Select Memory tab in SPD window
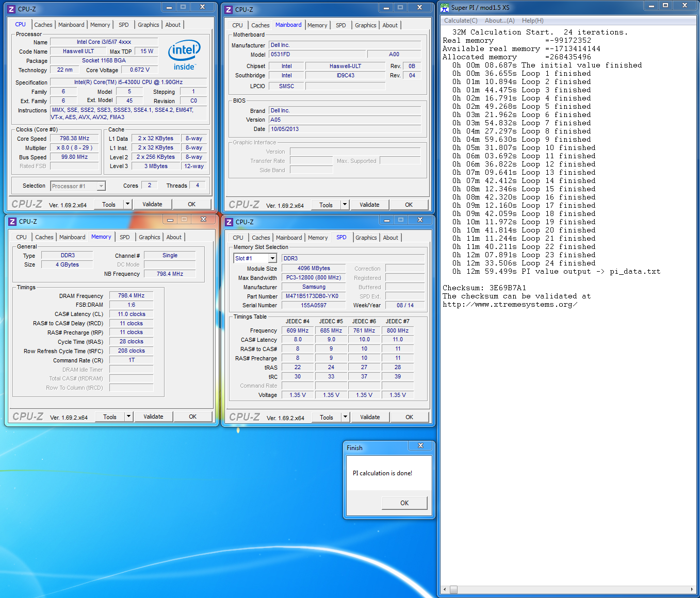Screen dimensions: 700x598 click(318, 238)
